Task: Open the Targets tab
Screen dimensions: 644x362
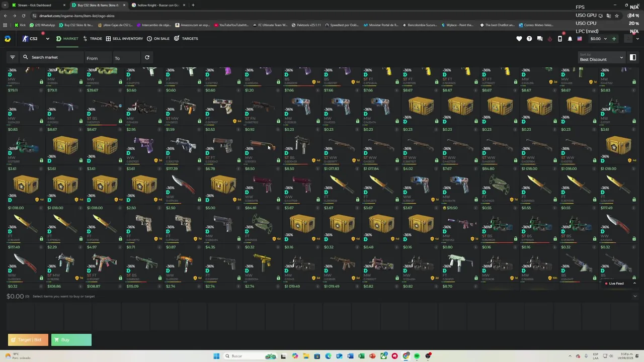Action: 186,39
